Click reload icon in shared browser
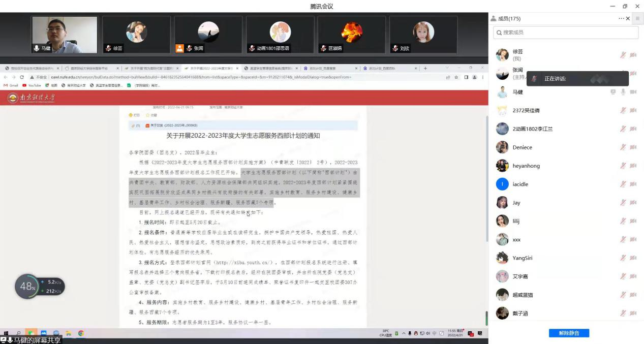Screen dimensions: 644x344 point(22,77)
